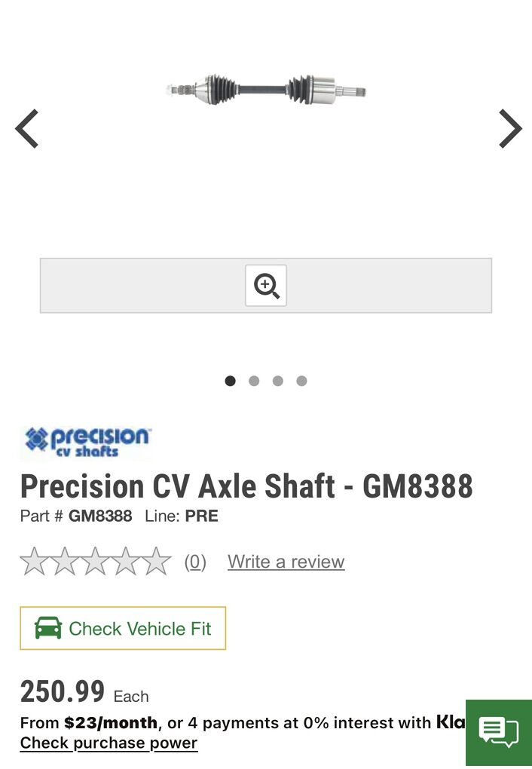Screen dimensions: 532x769
Task: Click the (0) review count link
Action: click(195, 562)
